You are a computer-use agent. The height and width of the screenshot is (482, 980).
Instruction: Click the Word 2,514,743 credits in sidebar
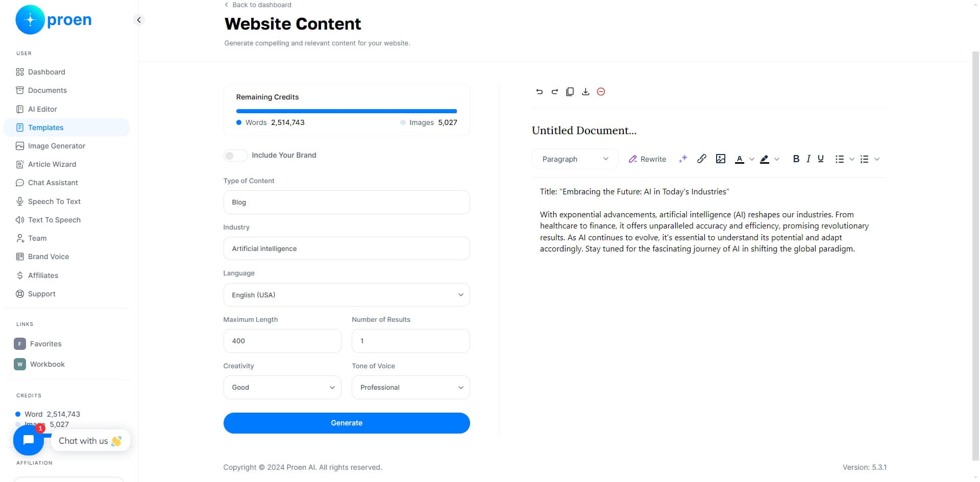tap(48, 414)
